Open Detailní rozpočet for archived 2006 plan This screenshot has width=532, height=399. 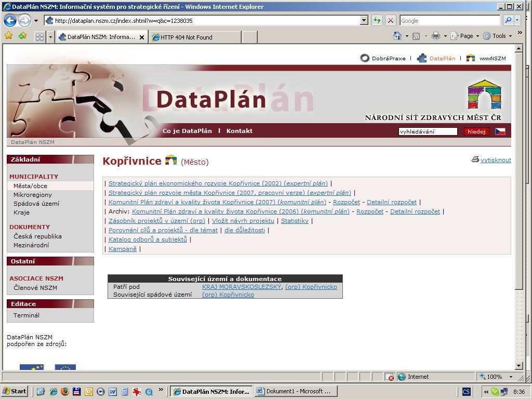(x=415, y=212)
